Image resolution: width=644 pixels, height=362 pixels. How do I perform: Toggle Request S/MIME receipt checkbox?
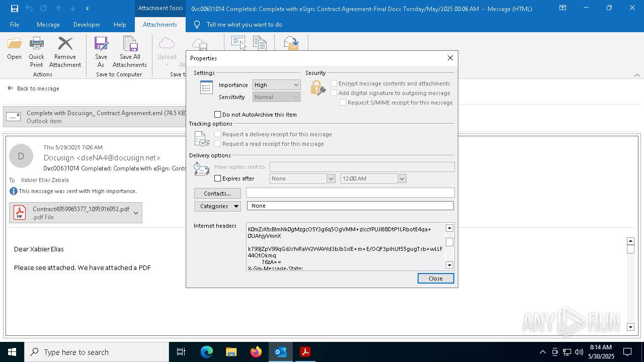(x=343, y=103)
